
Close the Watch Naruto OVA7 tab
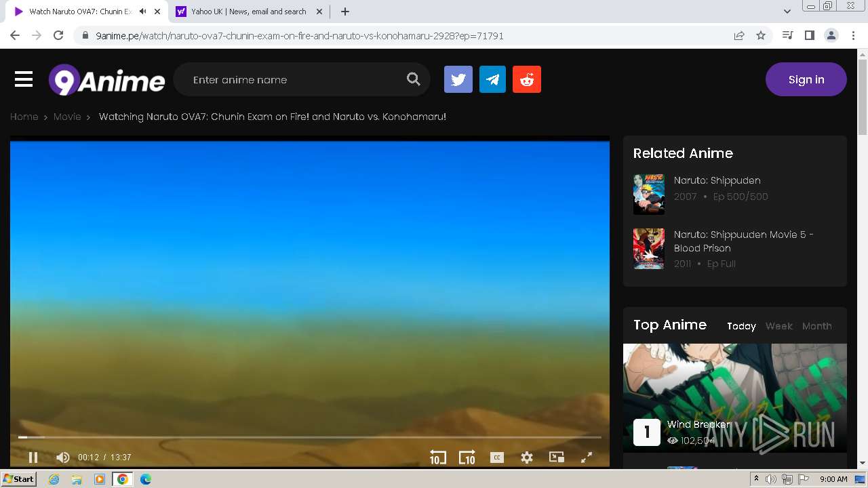[x=157, y=12]
